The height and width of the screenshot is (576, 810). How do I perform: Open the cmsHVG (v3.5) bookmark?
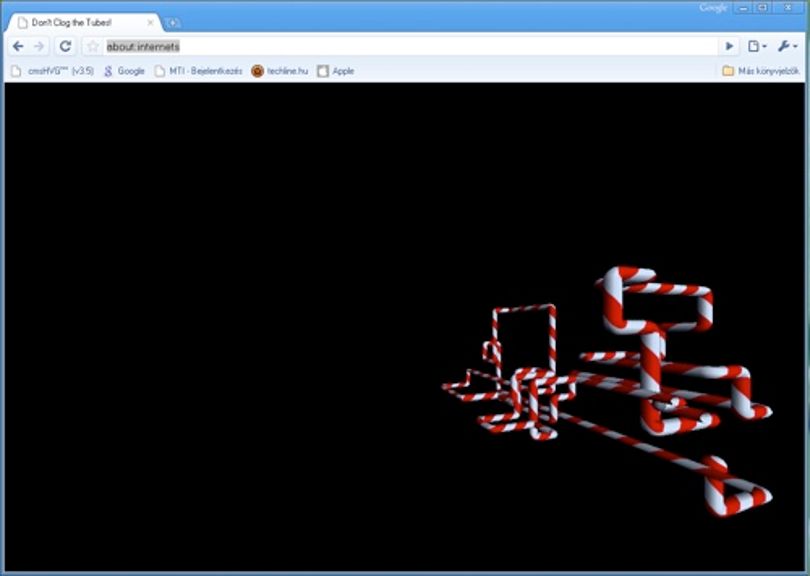(53, 71)
